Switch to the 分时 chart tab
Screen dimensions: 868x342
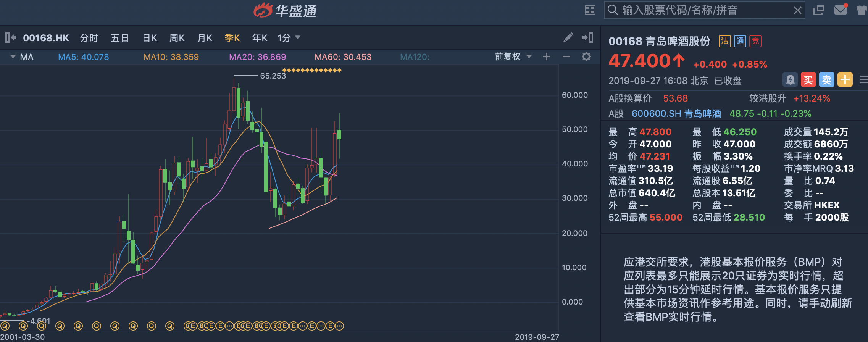click(x=89, y=38)
